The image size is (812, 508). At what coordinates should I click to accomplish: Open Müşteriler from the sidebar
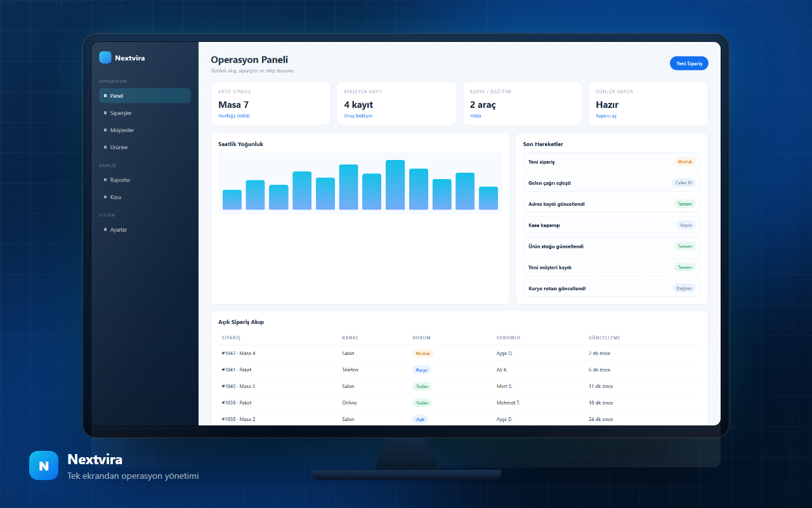click(x=145, y=130)
